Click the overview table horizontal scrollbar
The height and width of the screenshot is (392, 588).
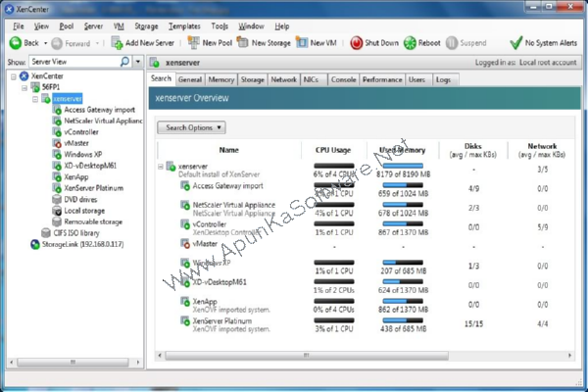pos(307,355)
